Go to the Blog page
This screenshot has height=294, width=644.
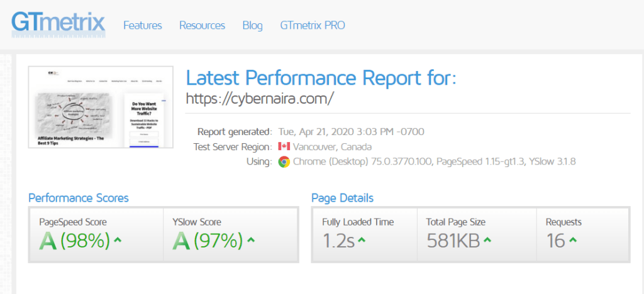pyautogui.click(x=252, y=26)
